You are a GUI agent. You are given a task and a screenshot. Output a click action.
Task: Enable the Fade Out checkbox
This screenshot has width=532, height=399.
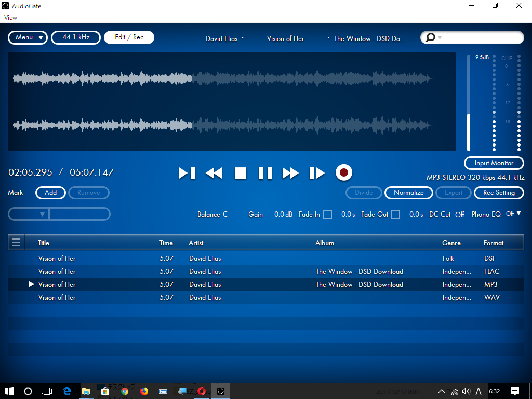point(395,215)
